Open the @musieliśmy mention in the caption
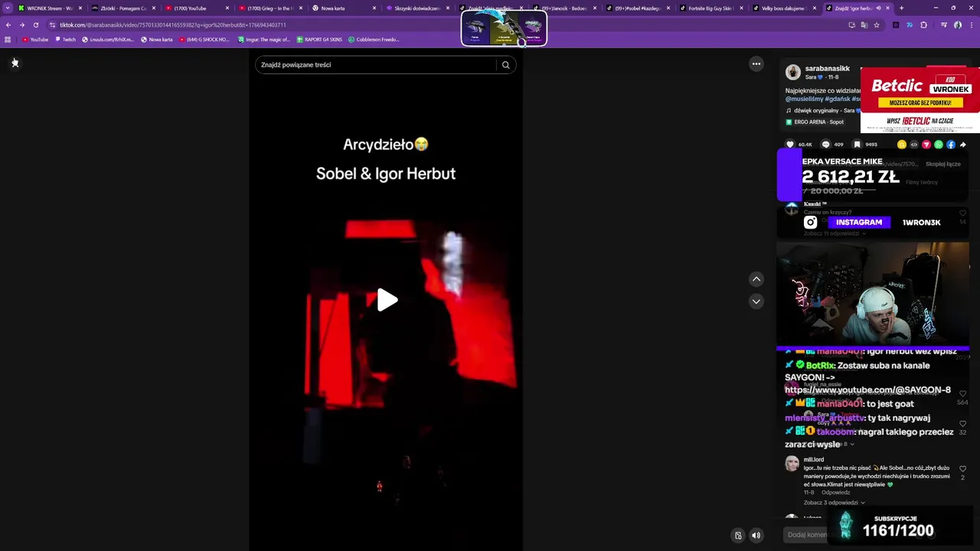Screen dimensions: 980x551 pos(804,99)
